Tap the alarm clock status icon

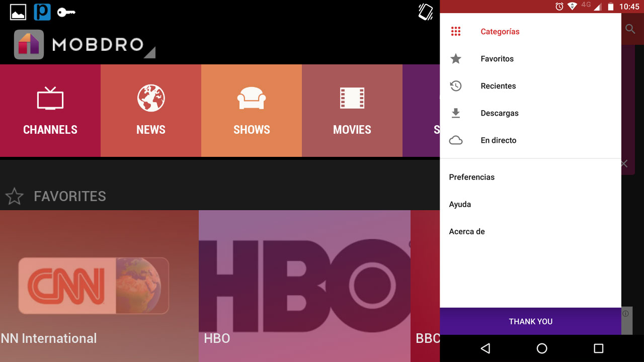(x=559, y=7)
